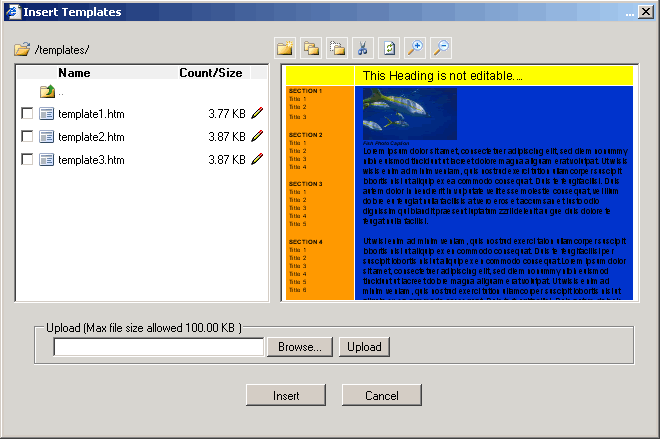The height and width of the screenshot is (440, 660).
Task: Click the Upload button
Action: point(364,347)
